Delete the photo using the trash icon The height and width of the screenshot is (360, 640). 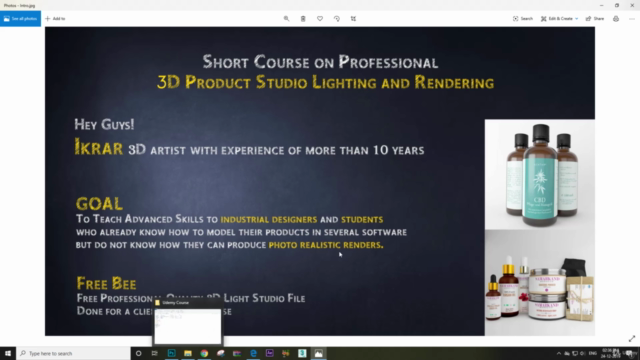point(303,19)
